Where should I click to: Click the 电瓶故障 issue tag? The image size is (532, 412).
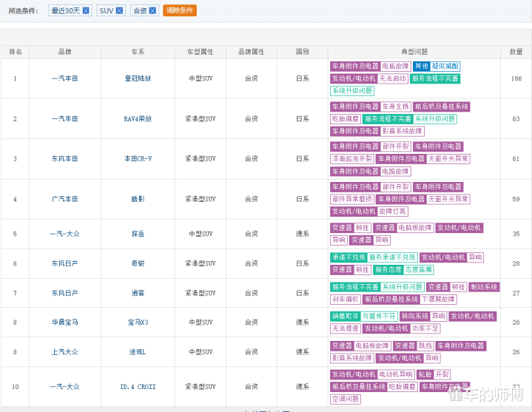coord(396,66)
